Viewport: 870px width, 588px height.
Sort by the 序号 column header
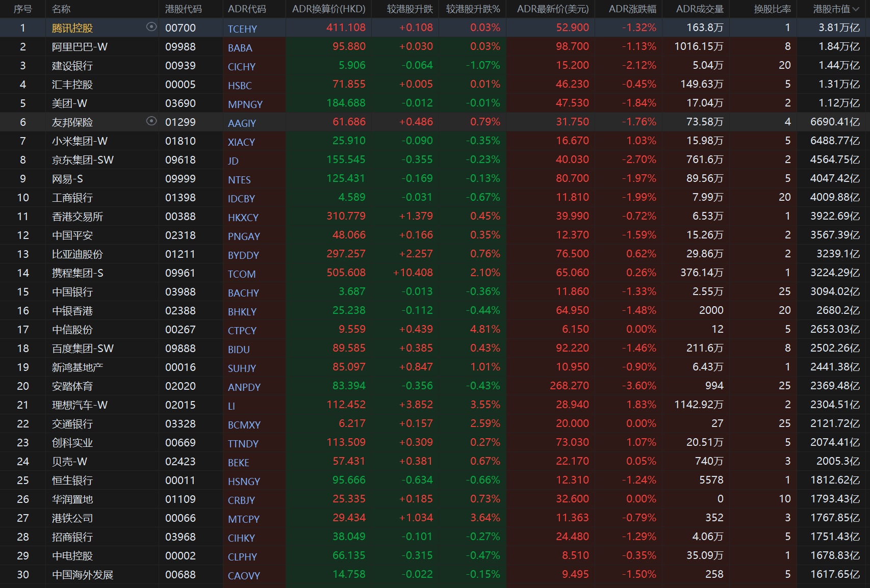click(x=22, y=9)
